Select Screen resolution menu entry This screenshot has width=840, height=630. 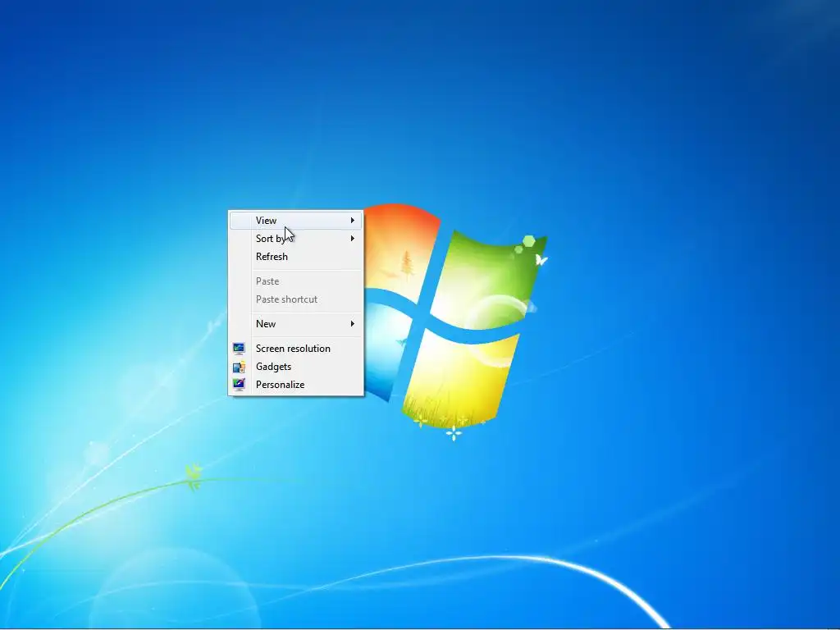tap(295, 348)
